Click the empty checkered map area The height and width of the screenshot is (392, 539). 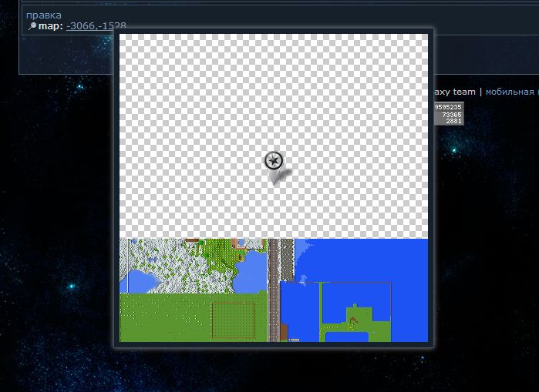click(x=193, y=116)
